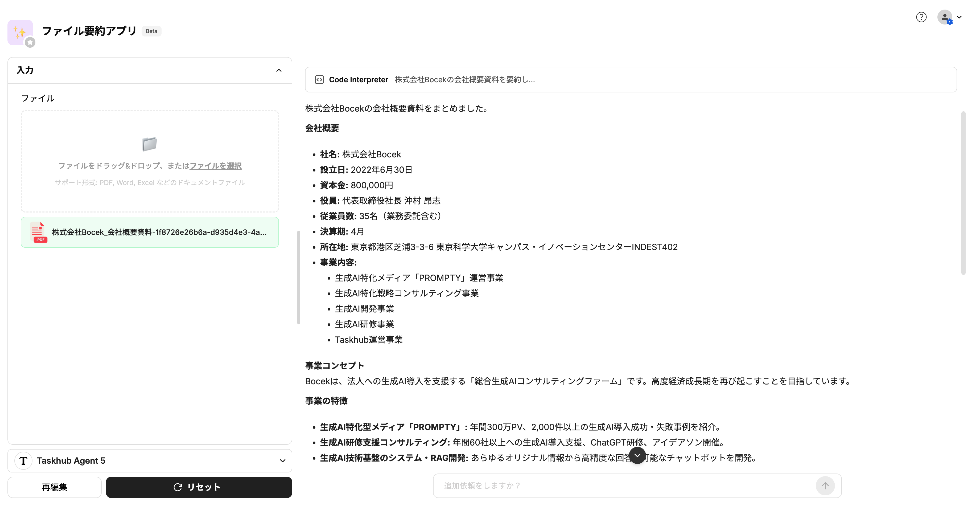This screenshot has width=980, height=514.
Task: Open the user account avatar menu
Action: coord(945,17)
